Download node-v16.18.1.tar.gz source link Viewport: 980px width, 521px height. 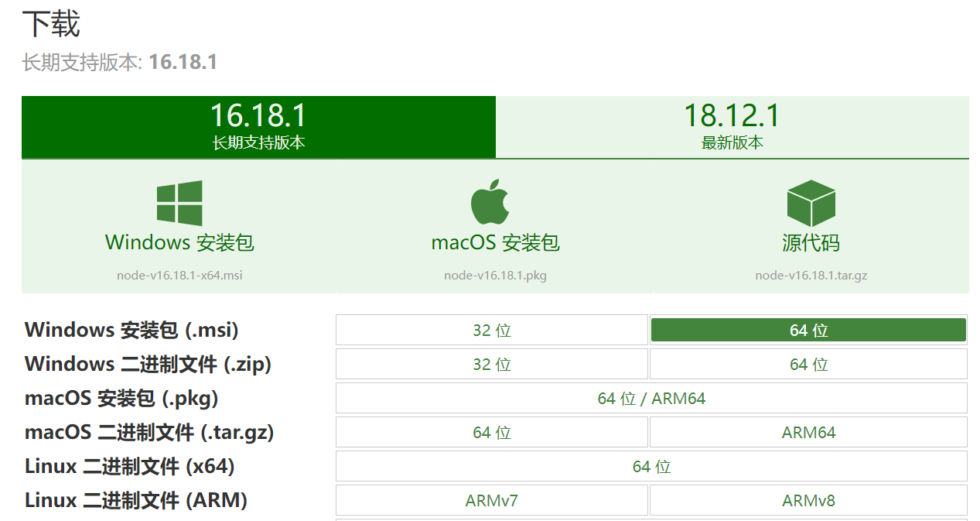pos(811,275)
